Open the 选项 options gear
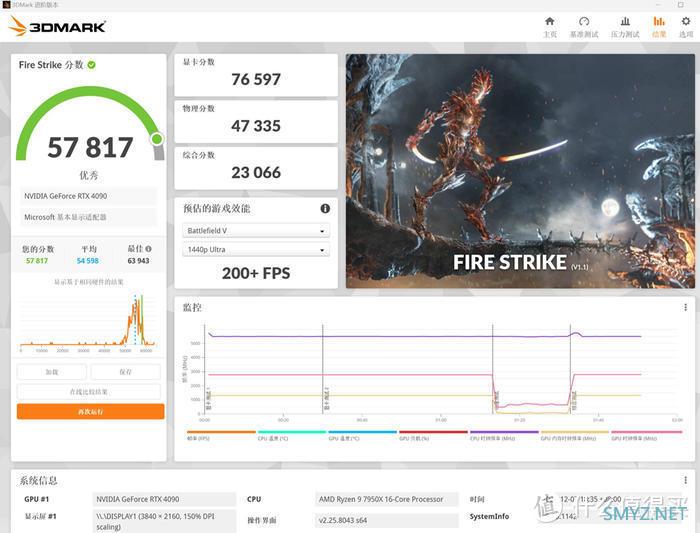This screenshot has height=533, width=700. (685, 26)
